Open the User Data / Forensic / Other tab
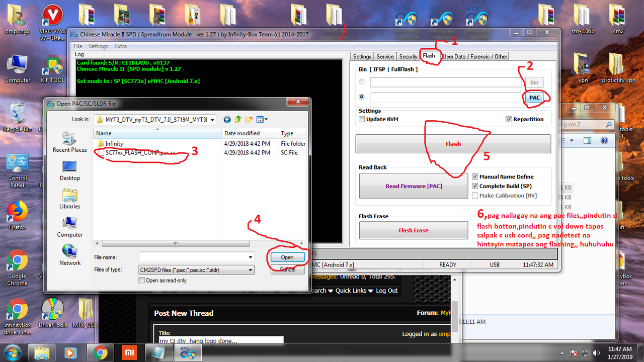The height and width of the screenshot is (362, 644). 475,56
